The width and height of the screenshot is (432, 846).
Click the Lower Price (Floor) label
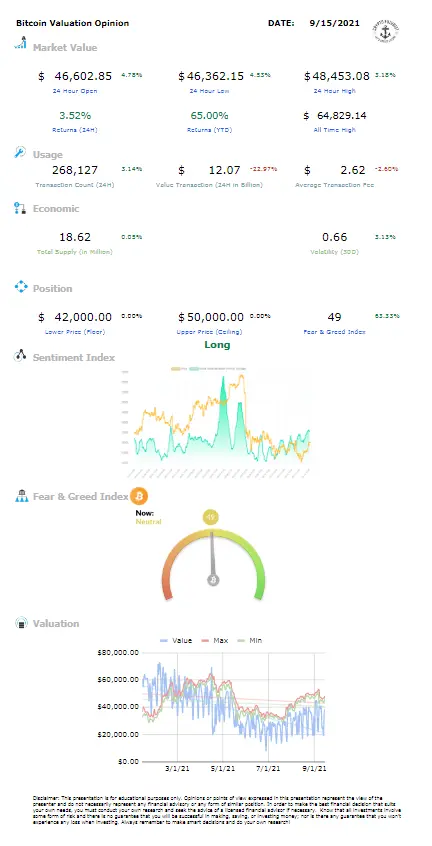tap(74, 331)
